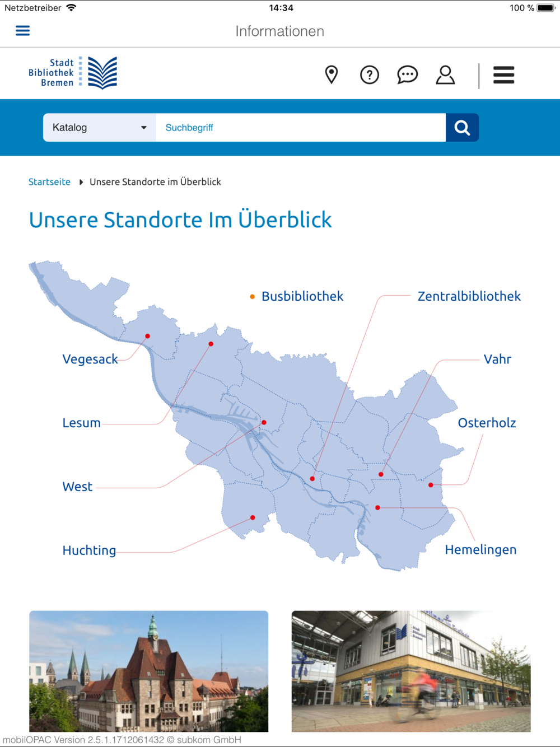Click the red map dot linked to Zentralbibliothek
Viewport: 560px width, 747px height.
pos(312,479)
